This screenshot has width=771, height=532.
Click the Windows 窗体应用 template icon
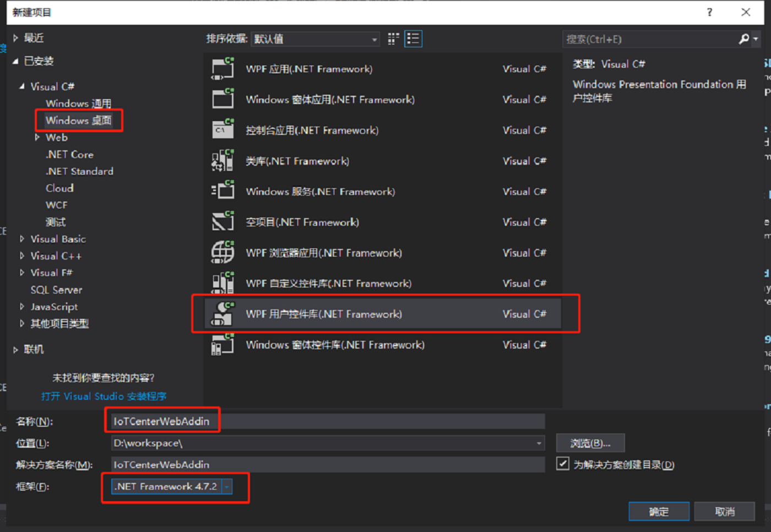[x=223, y=100]
